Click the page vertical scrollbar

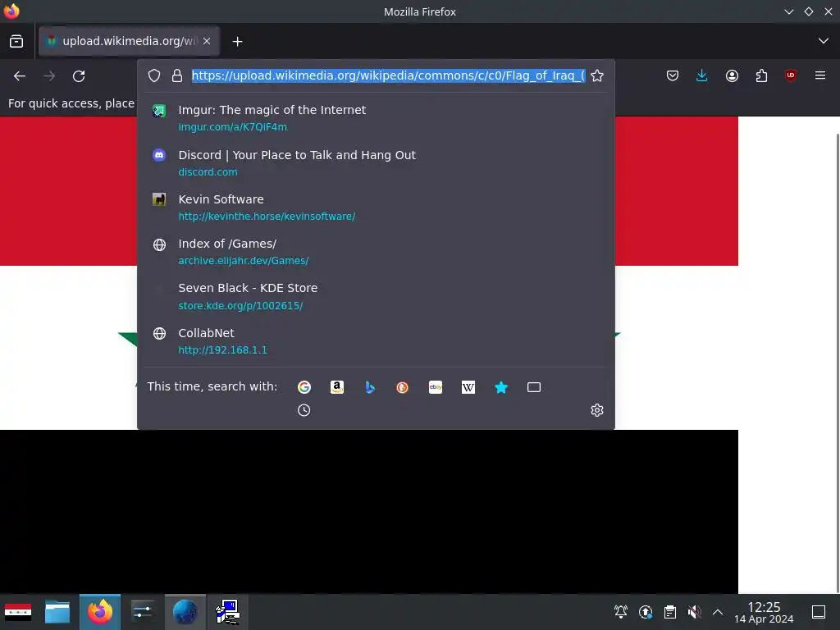click(x=838, y=363)
